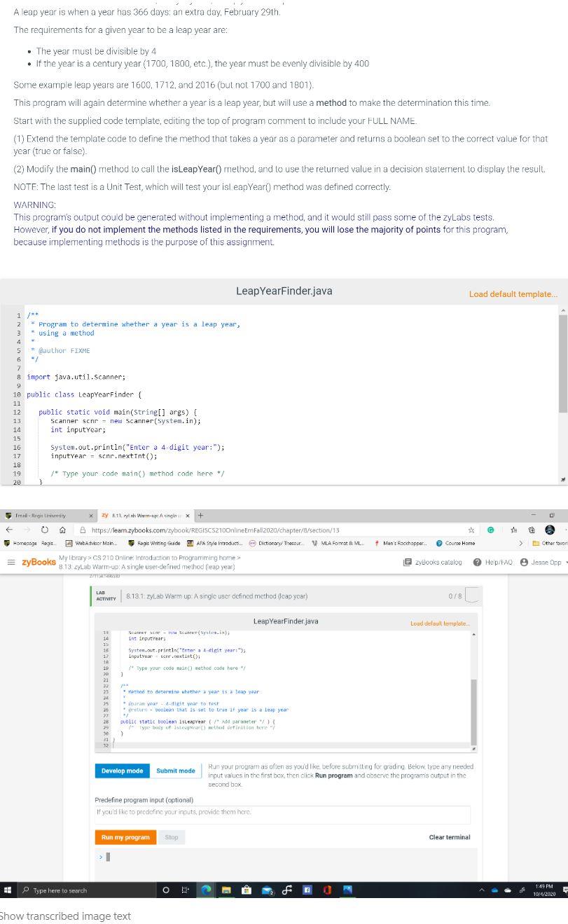The width and height of the screenshot is (568, 924).
Task: Expand the hidden bookmarks chevron
Action: pyautogui.click(x=520, y=543)
